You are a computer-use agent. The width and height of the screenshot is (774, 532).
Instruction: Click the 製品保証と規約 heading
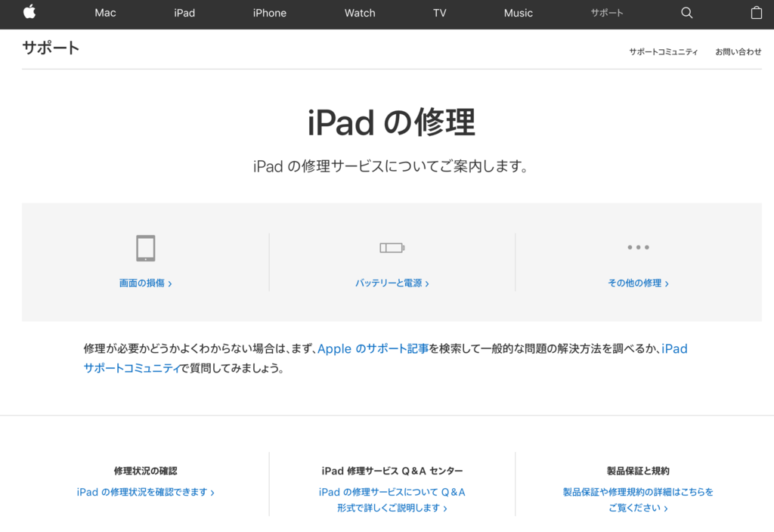(638, 471)
